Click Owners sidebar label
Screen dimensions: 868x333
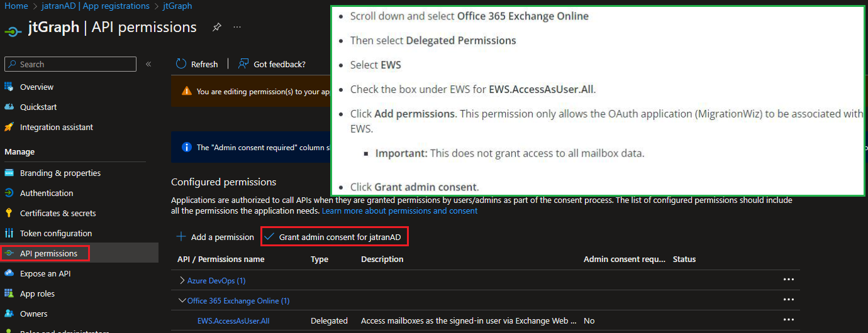click(x=34, y=314)
